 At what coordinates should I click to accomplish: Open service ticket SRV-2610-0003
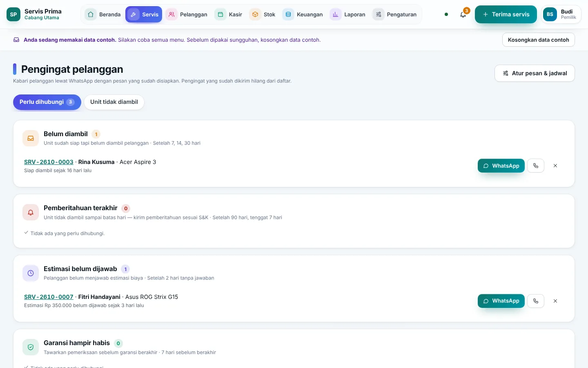49,162
